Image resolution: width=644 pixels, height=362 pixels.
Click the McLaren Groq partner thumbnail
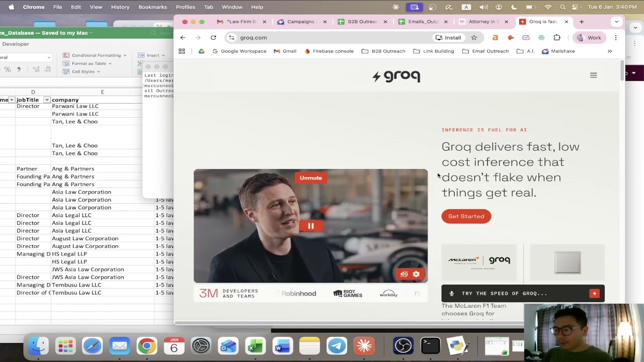479,262
